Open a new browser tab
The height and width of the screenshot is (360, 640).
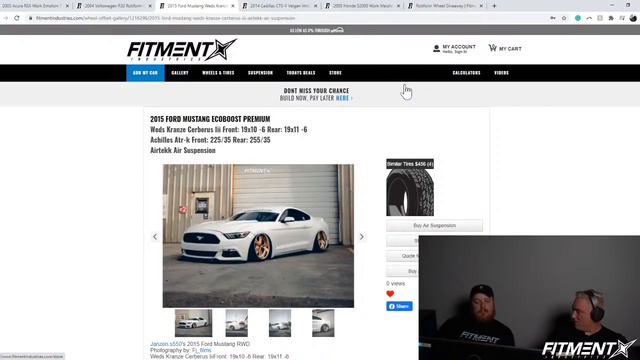(x=494, y=6)
